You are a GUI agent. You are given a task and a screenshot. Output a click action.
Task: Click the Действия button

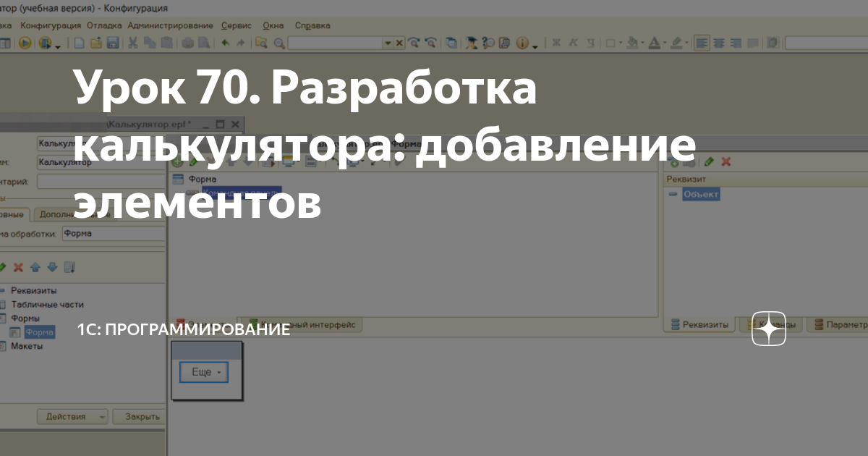(x=72, y=417)
